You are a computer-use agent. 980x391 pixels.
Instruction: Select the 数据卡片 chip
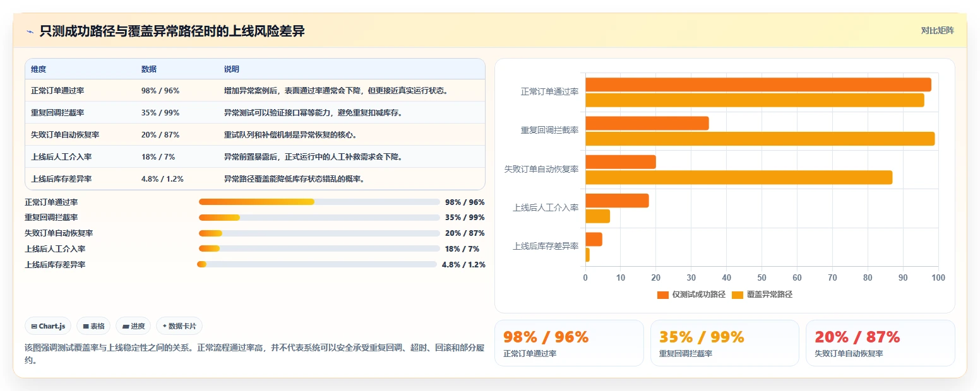tap(179, 326)
